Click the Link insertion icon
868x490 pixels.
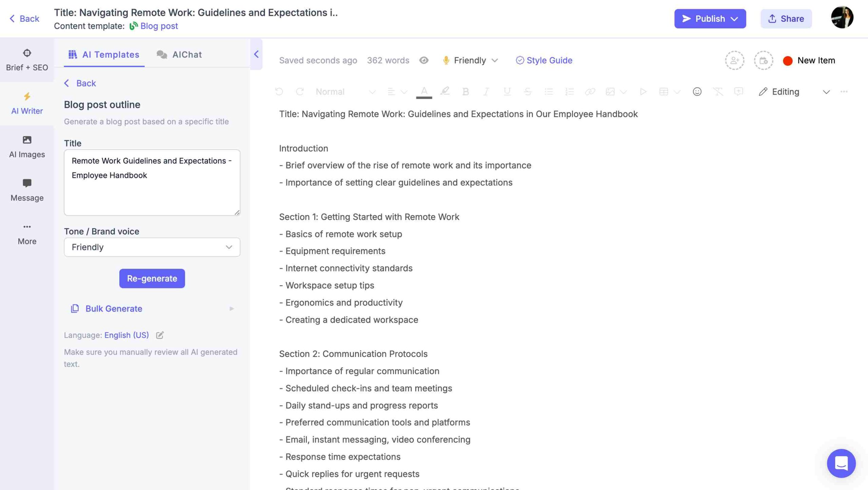(590, 91)
